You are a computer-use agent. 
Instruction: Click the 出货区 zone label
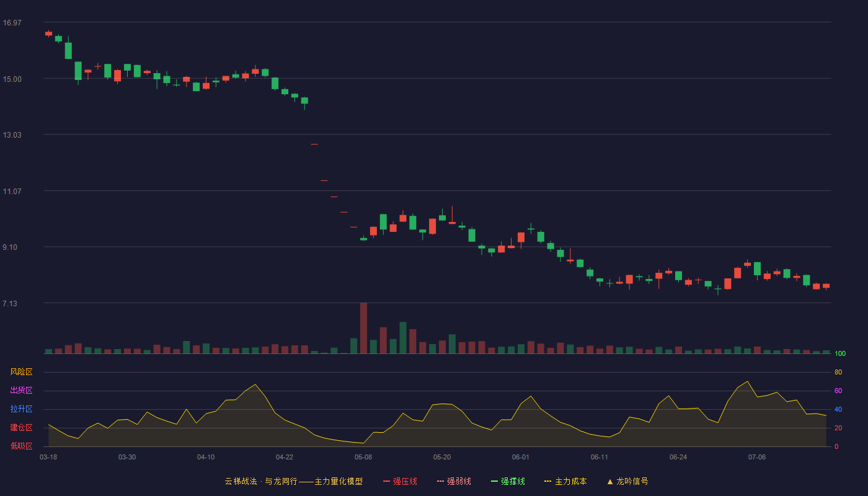(x=21, y=391)
